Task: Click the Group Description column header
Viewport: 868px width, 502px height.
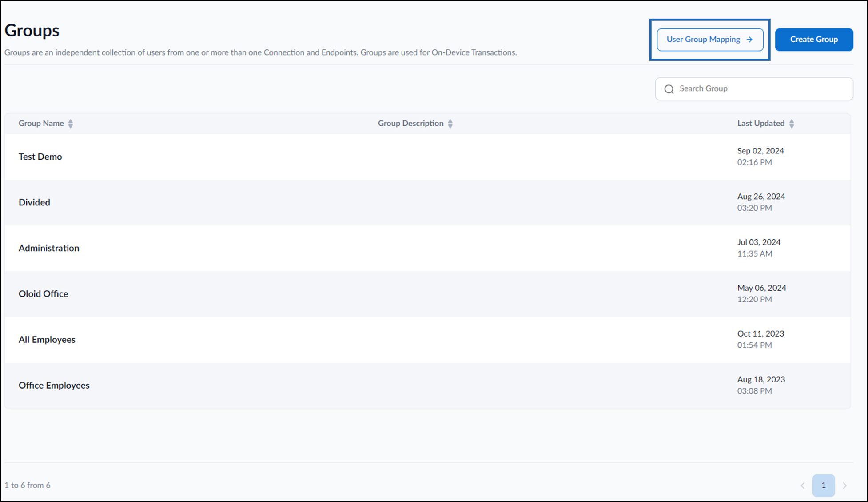Action: pyautogui.click(x=411, y=124)
